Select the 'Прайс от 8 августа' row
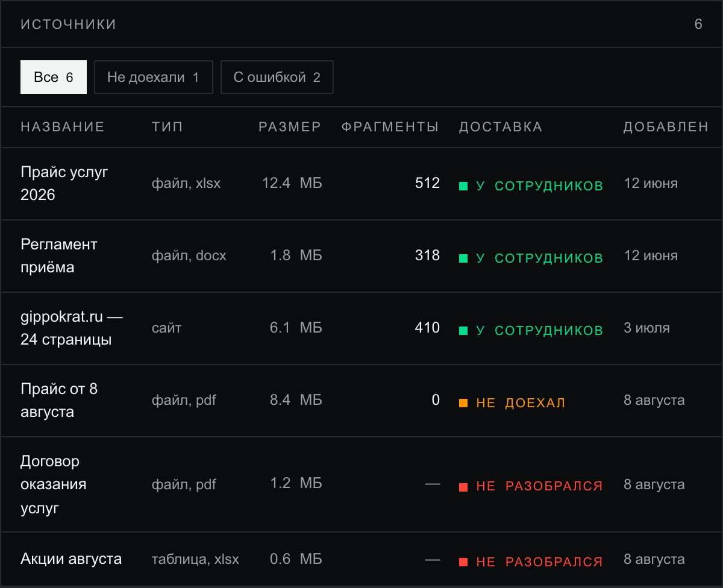 (x=361, y=401)
